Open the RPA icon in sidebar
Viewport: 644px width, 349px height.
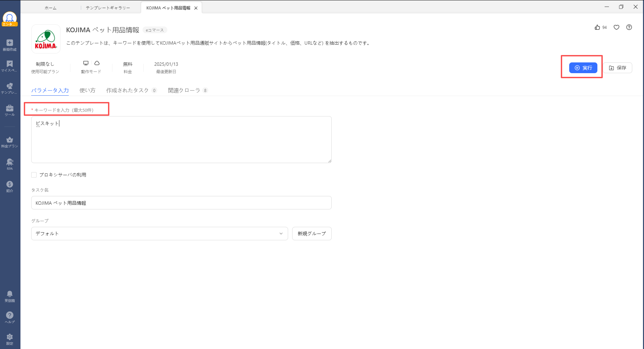pos(10,163)
